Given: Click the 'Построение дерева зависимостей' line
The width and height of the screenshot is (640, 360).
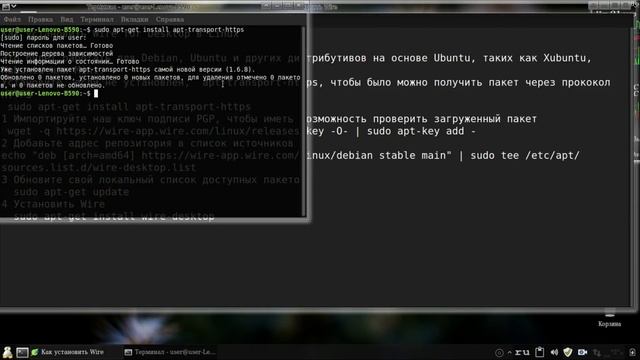Looking at the screenshot, I should coord(57,53).
